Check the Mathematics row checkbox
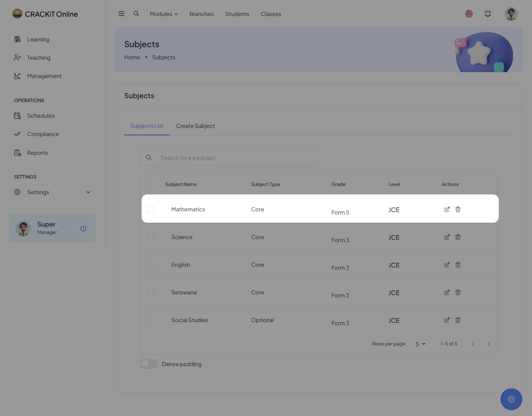The height and width of the screenshot is (416, 532). (x=150, y=210)
